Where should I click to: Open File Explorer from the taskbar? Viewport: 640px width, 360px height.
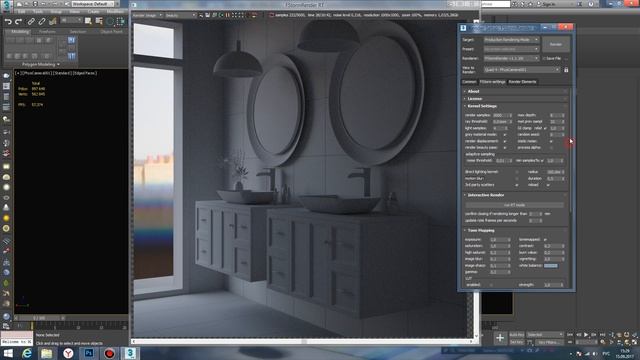[47, 353]
